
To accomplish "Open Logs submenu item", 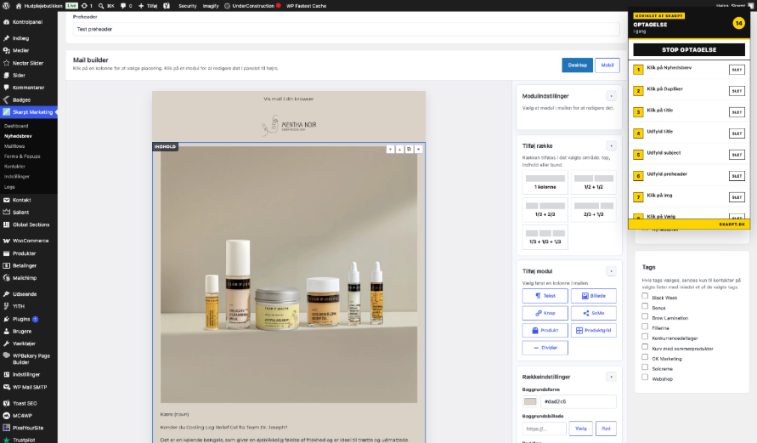I will pyautogui.click(x=10, y=187).
